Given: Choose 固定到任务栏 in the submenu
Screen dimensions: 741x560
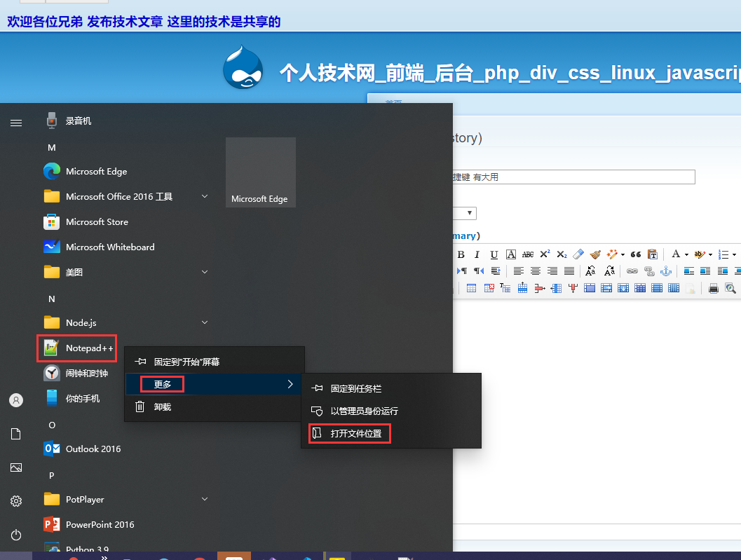Looking at the screenshot, I should click(391, 388).
